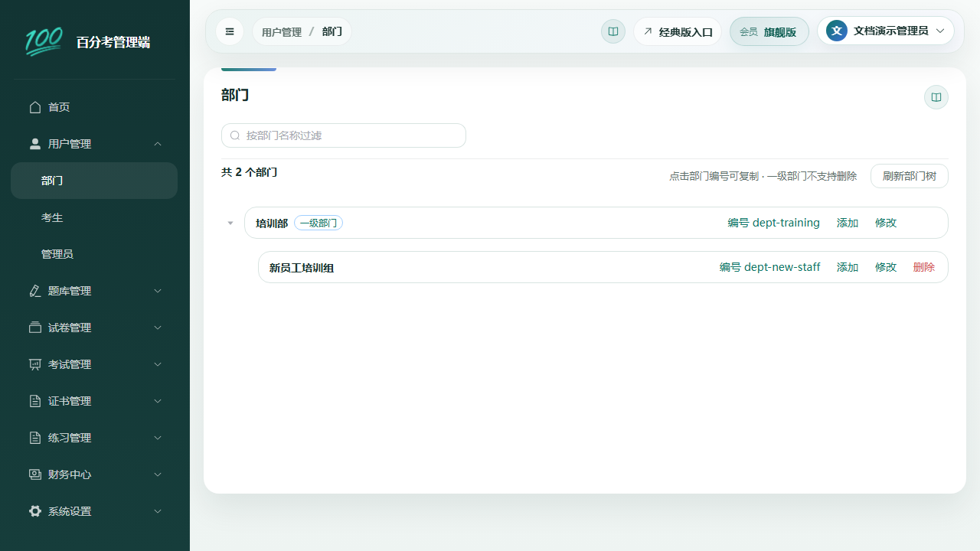Open the 考生 submenu item
This screenshot has height=551, width=980.
94,217
